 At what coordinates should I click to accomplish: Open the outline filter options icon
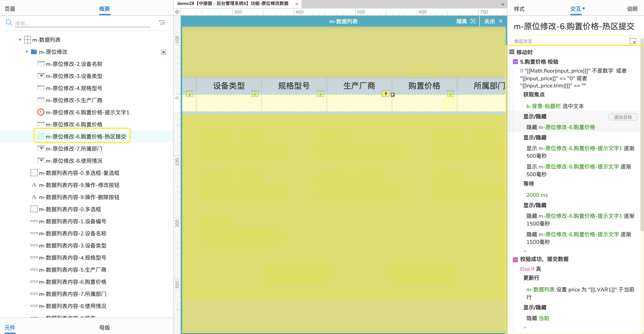click(x=162, y=23)
